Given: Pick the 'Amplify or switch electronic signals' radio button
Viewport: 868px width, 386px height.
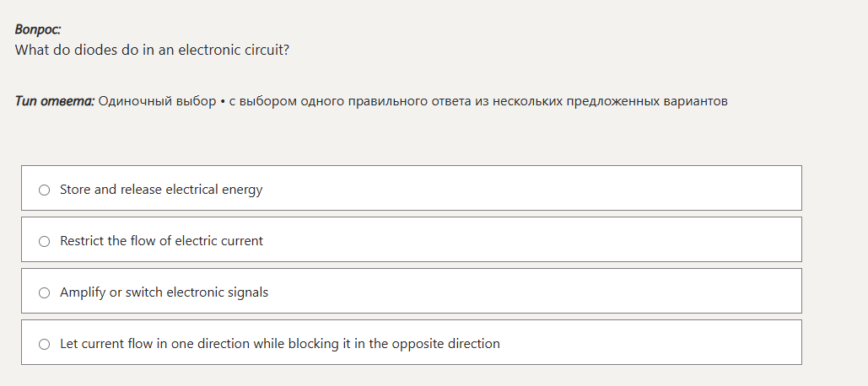Looking at the screenshot, I should click(x=44, y=292).
